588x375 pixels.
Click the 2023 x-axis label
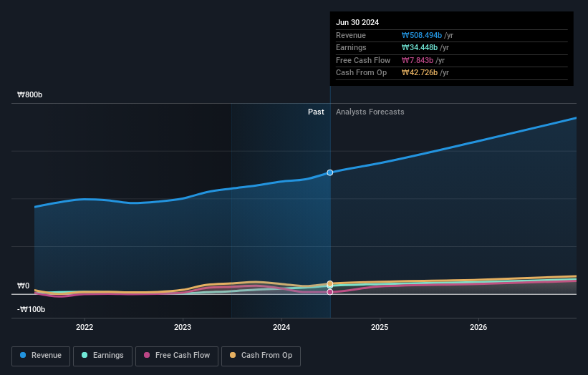click(183, 327)
